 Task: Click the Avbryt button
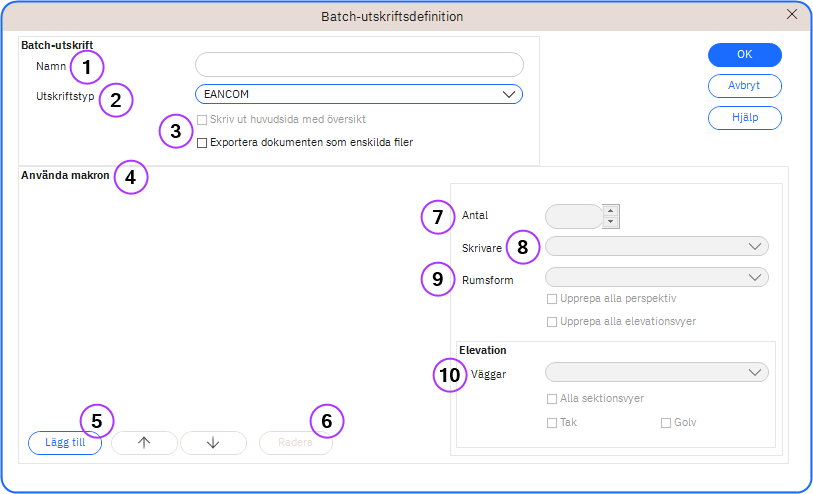744,86
